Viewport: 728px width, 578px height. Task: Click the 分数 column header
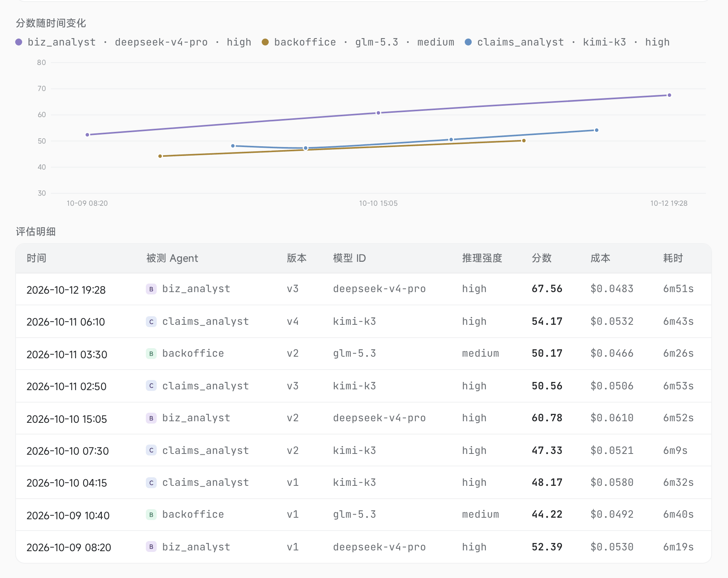[542, 258]
